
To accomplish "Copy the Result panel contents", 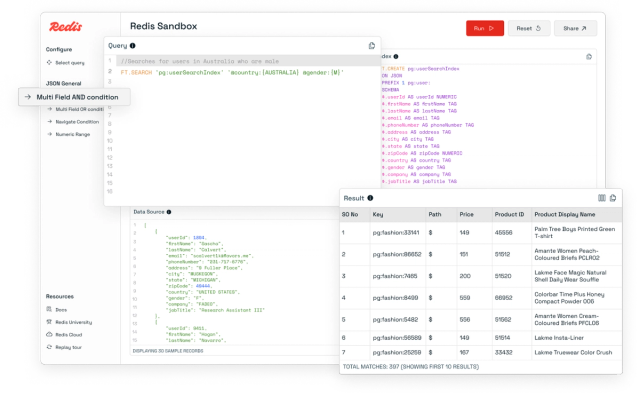I will (x=613, y=198).
